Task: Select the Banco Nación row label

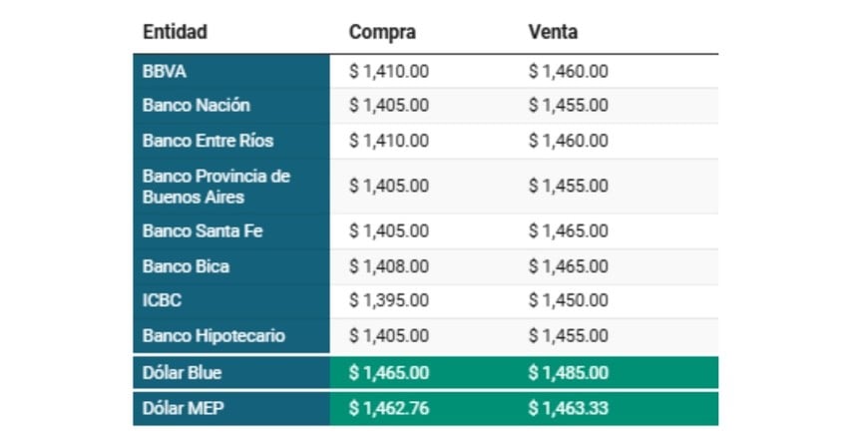Action: click(197, 106)
